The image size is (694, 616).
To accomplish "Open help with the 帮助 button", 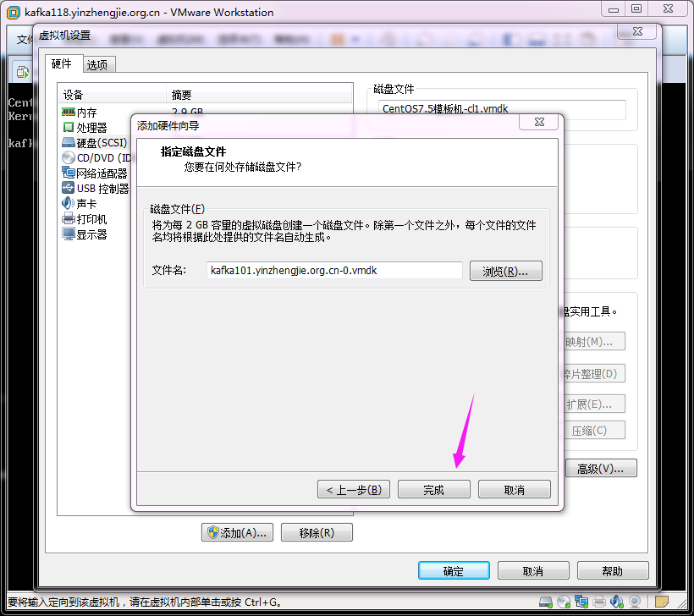I will (x=613, y=571).
